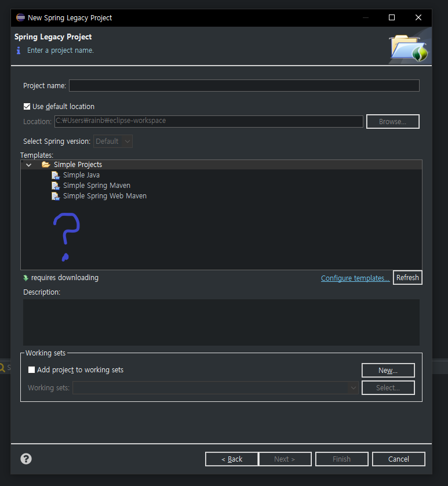Click the Browse... button

[x=392, y=122]
